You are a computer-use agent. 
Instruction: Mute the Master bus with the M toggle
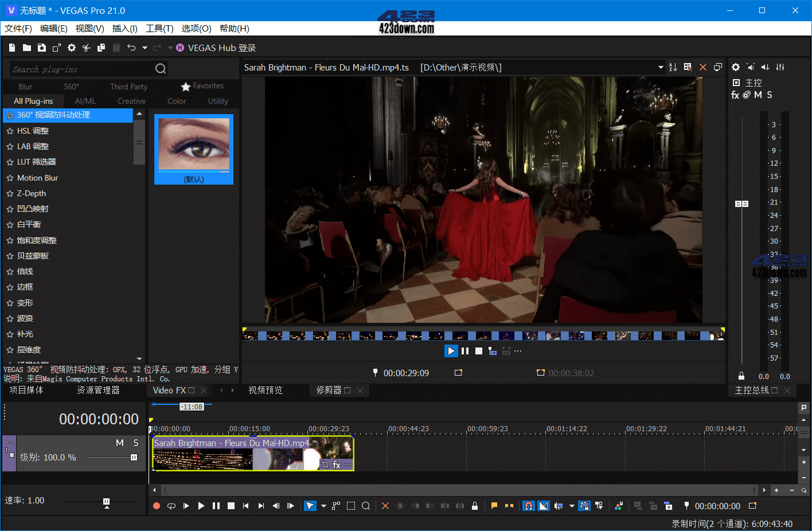click(758, 95)
